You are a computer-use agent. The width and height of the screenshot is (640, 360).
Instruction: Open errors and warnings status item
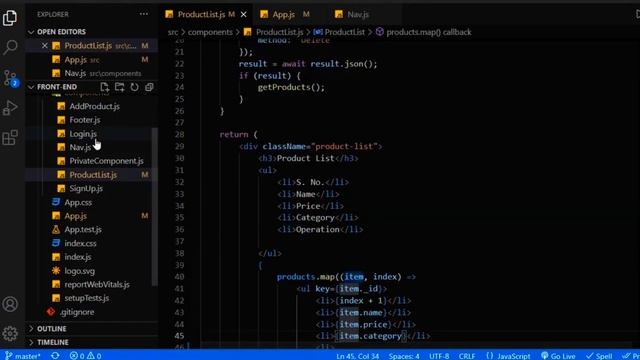coord(85,356)
